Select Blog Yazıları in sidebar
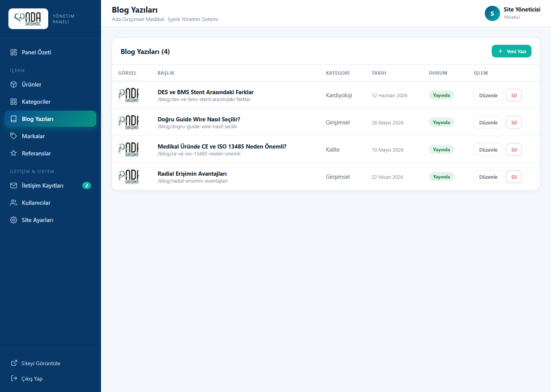 coord(51,119)
